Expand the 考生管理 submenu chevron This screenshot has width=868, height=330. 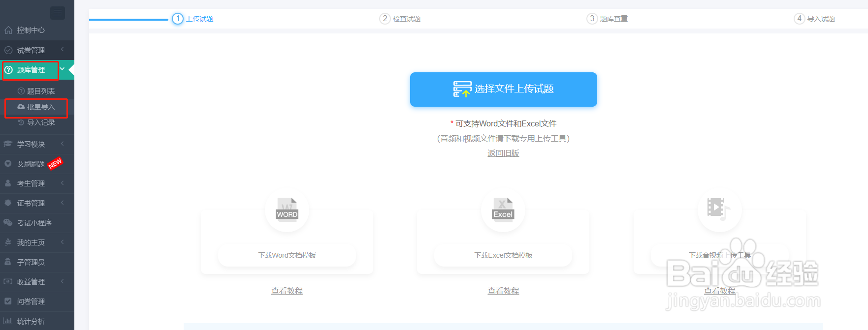(63, 183)
